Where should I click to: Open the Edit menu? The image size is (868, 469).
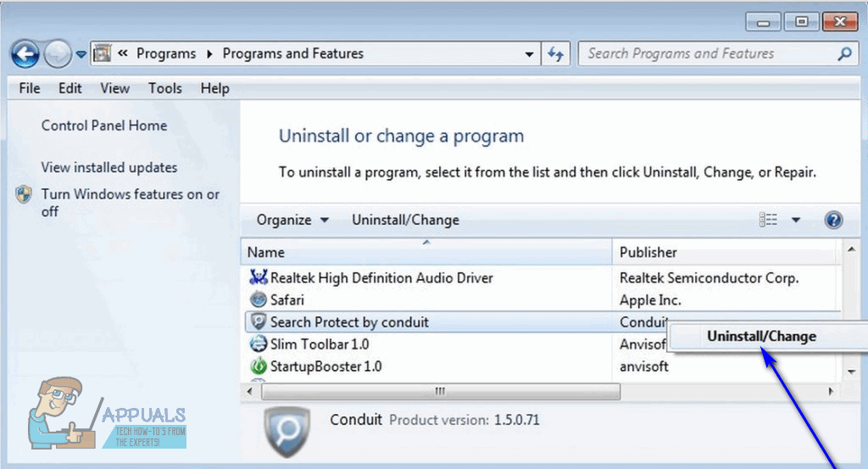pos(70,88)
